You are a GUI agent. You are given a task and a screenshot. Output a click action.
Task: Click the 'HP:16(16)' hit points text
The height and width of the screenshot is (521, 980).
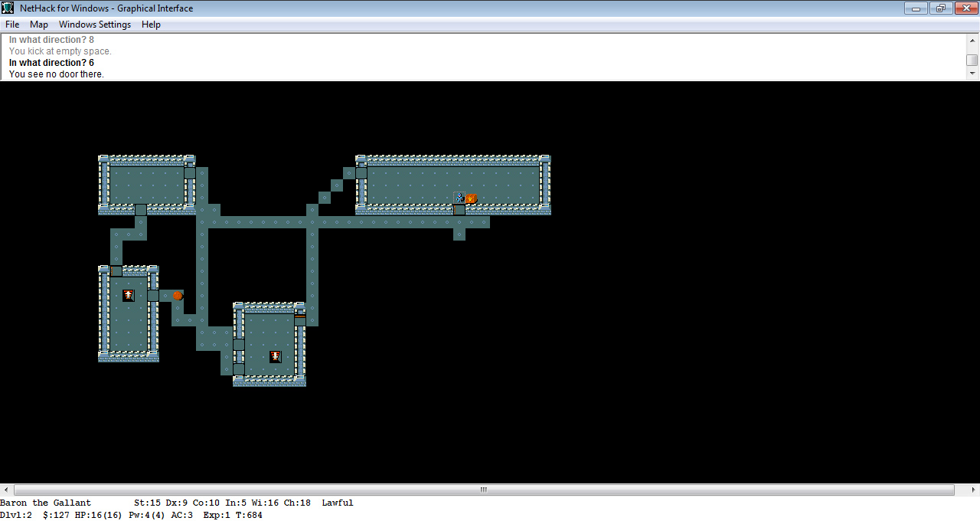(x=99, y=516)
